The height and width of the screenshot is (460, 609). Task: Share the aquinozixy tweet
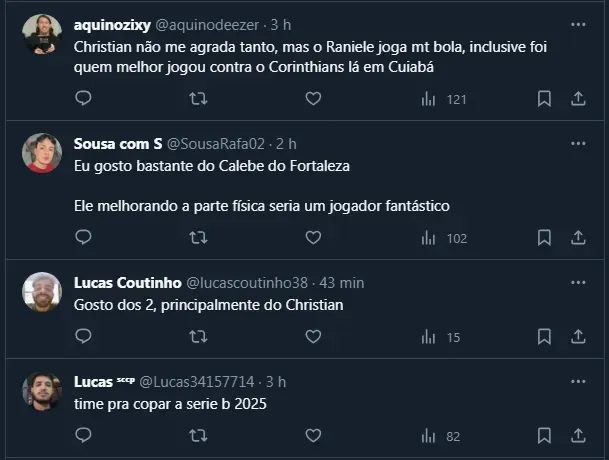point(578,98)
